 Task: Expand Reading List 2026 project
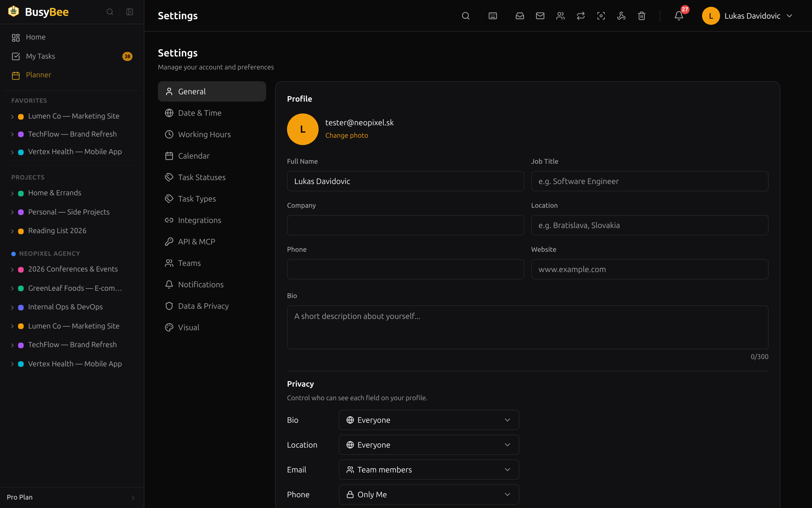click(x=12, y=231)
